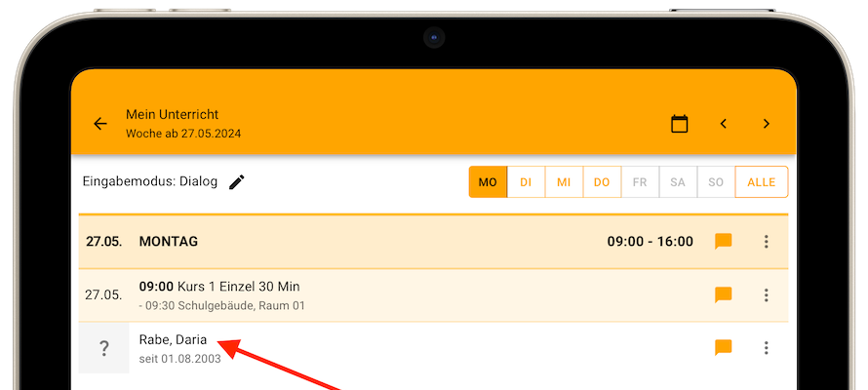Select the SO day tab
The width and height of the screenshot is (868, 390).
716,182
